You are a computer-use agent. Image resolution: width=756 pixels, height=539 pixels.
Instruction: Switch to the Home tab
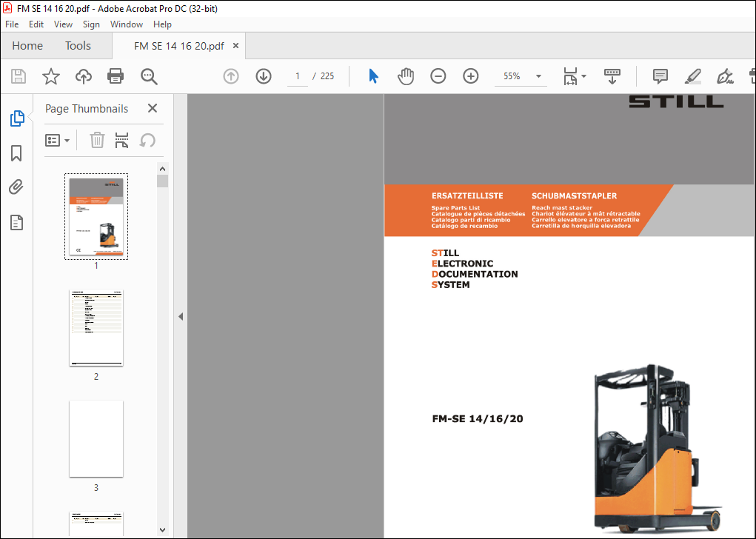(27, 46)
